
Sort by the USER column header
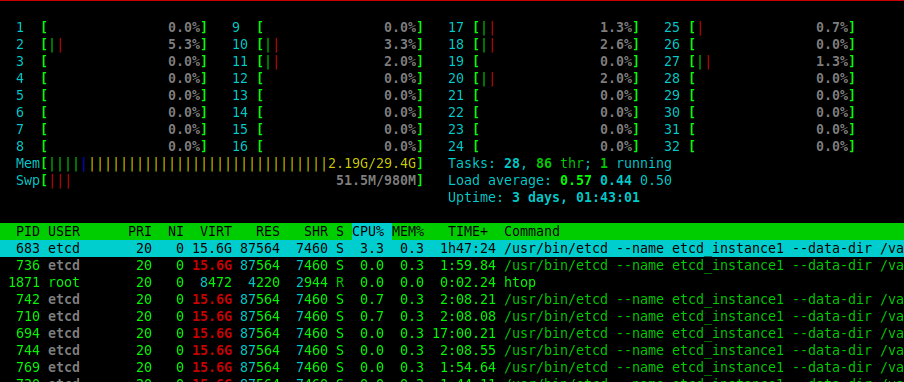[63, 232]
